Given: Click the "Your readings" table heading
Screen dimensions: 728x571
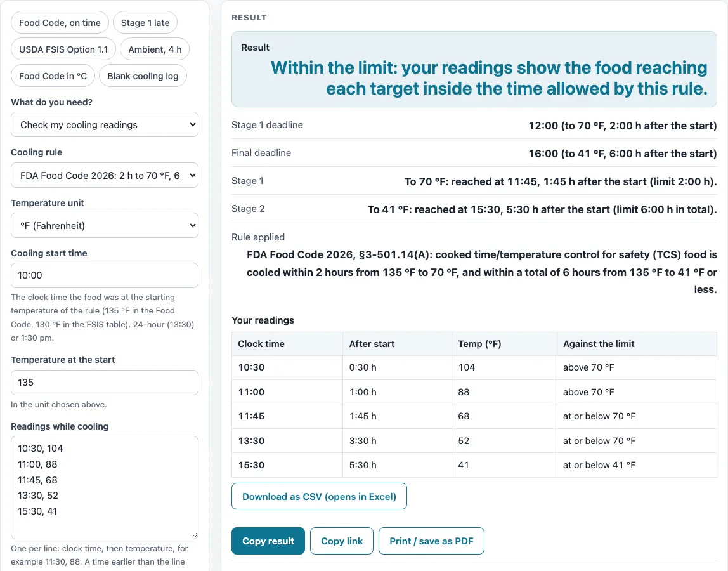Looking at the screenshot, I should click(263, 320).
